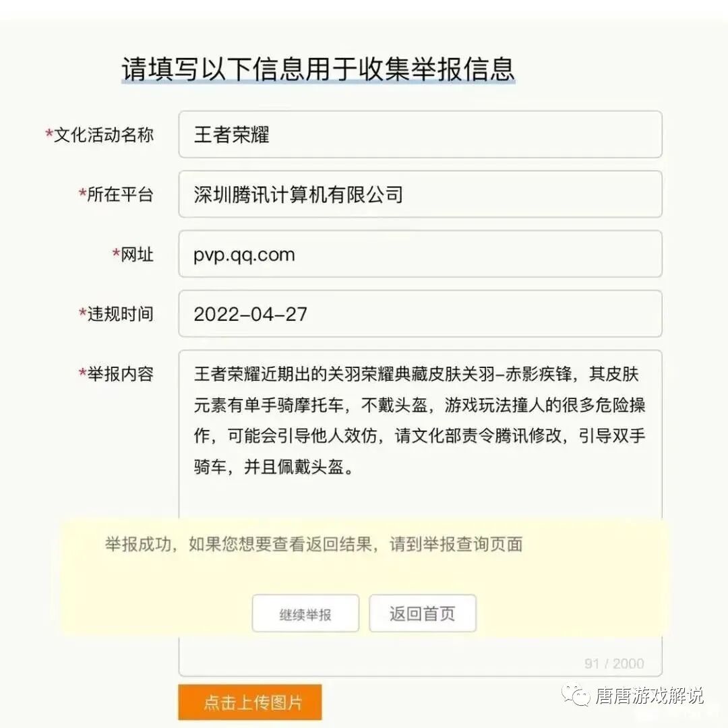This screenshot has width=728, height=728.
Task: Click the 举报内容 label
Action: tap(120, 373)
